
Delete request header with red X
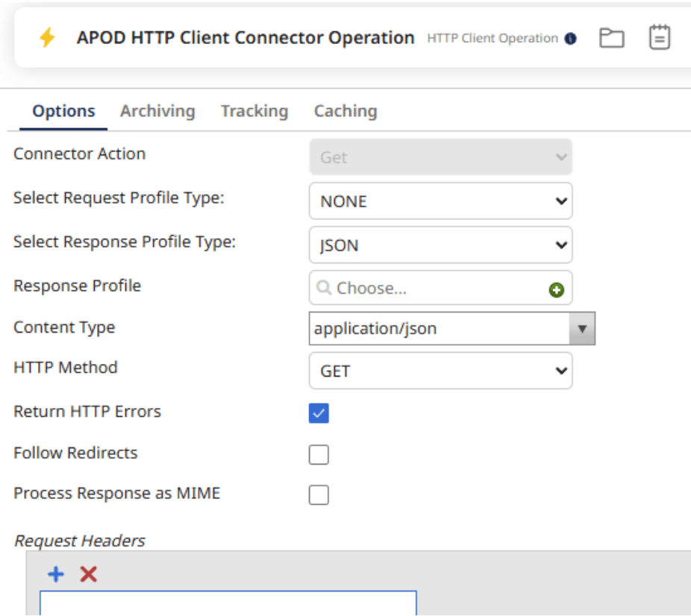click(89, 574)
